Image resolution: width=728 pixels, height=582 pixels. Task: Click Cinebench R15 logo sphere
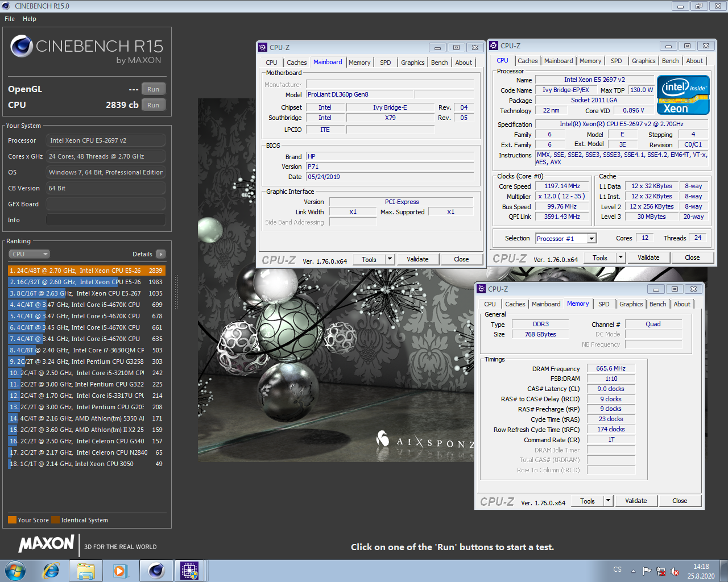point(22,46)
